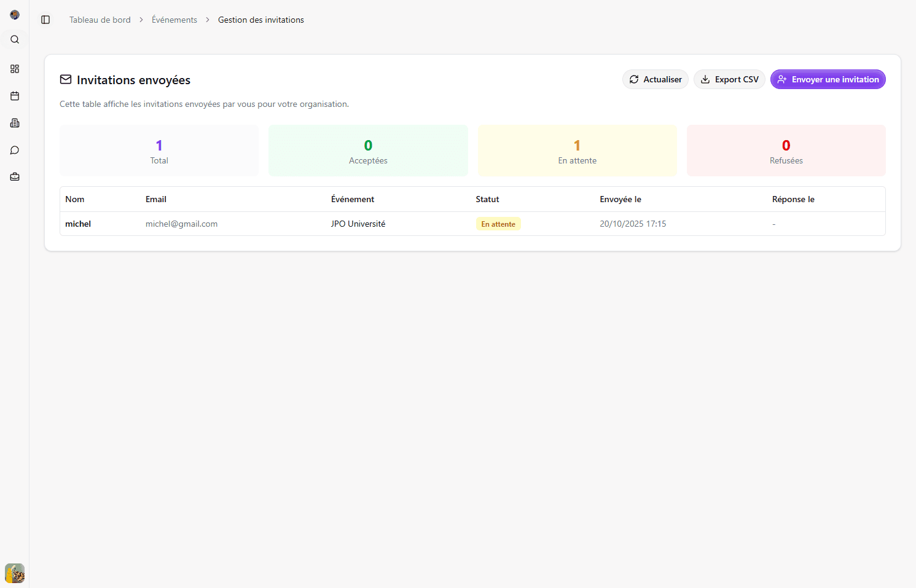
Task: Open the chat bubble messages icon
Action: [15, 150]
